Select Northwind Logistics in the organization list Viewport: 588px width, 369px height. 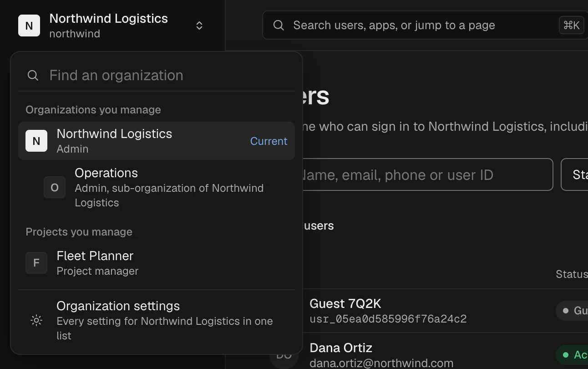point(157,141)
